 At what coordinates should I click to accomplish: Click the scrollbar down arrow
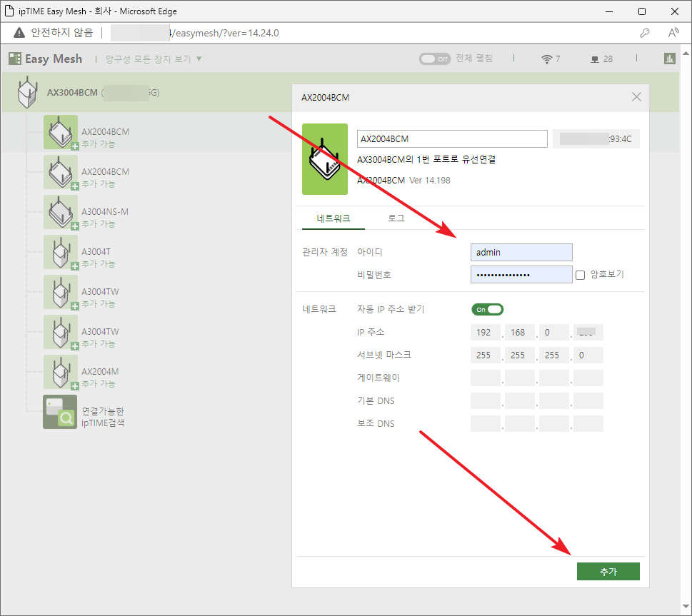click(686, 606)
